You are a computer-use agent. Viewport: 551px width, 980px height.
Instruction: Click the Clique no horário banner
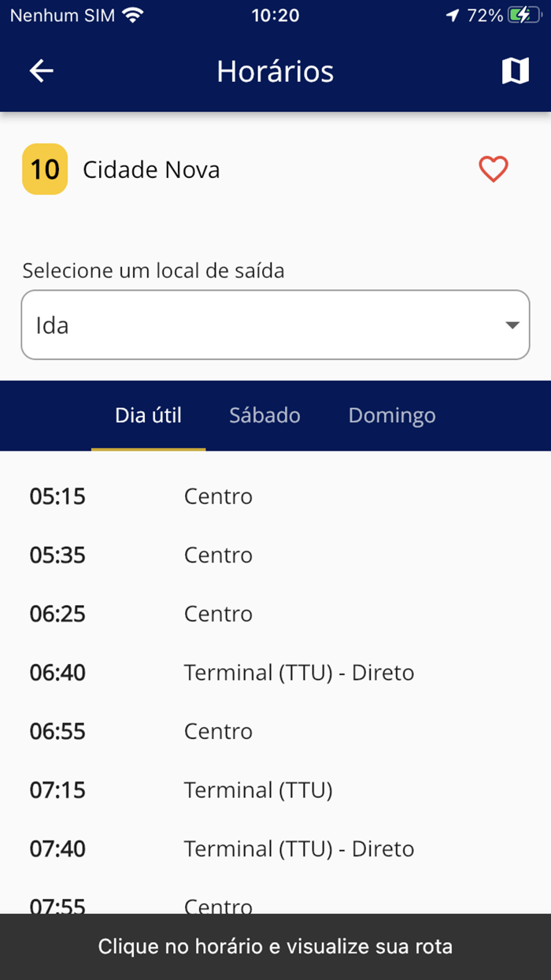tap(275, 946)
